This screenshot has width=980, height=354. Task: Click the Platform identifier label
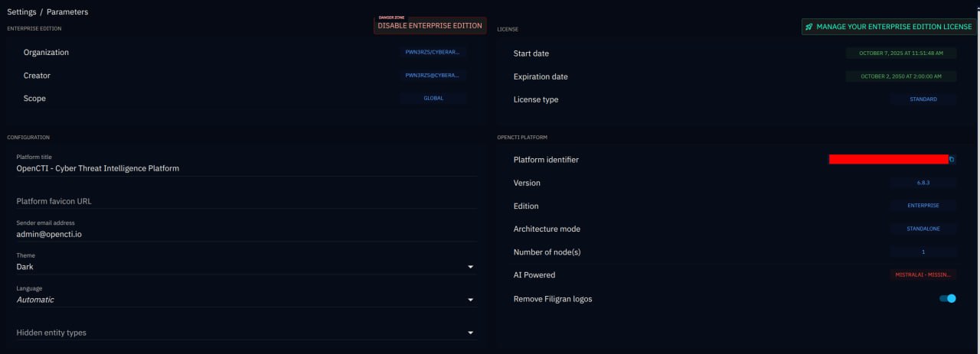click(546, 160)
